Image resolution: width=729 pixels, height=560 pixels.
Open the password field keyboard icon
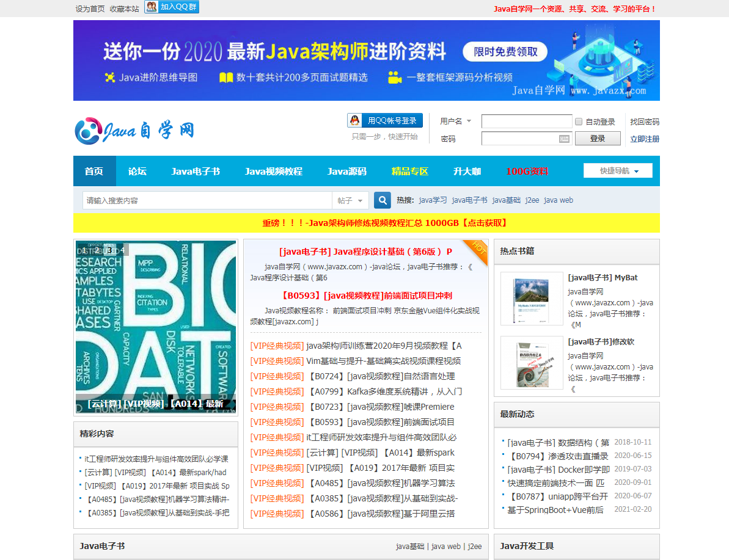pos(565,139)
